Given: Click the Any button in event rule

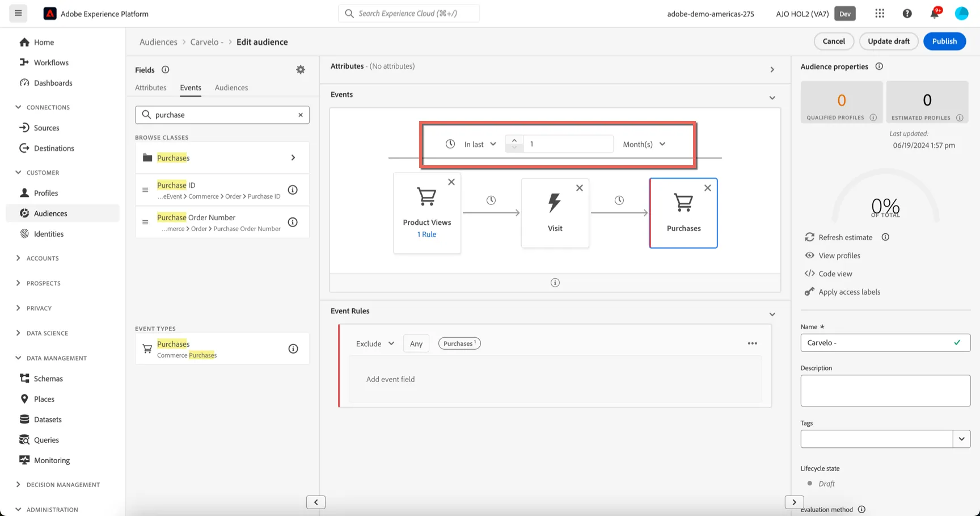Looking at the screenshot, I should click(416, 344).
